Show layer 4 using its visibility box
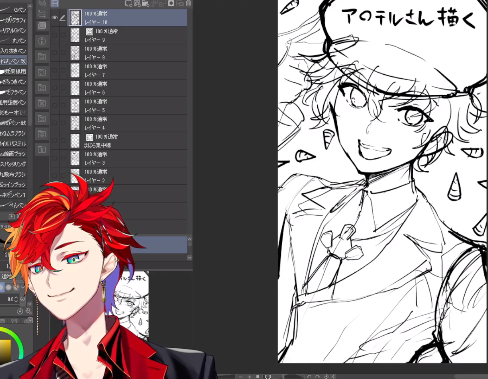The image size is (488, 379). (x=55, y=123)
